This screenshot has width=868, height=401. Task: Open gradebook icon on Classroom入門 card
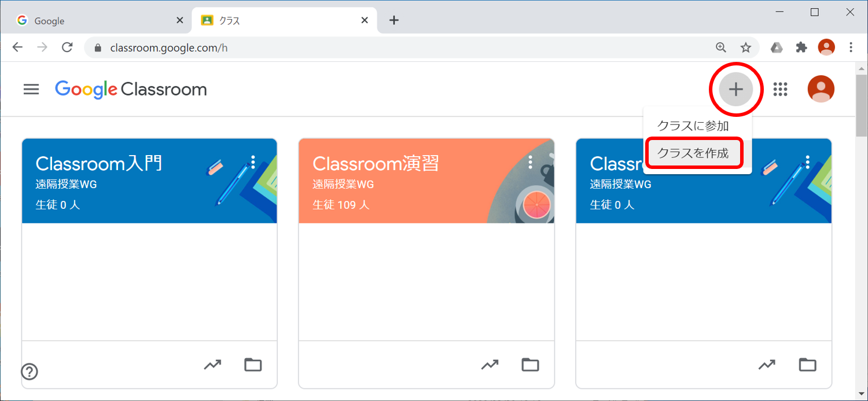click(x=212, y=365)
